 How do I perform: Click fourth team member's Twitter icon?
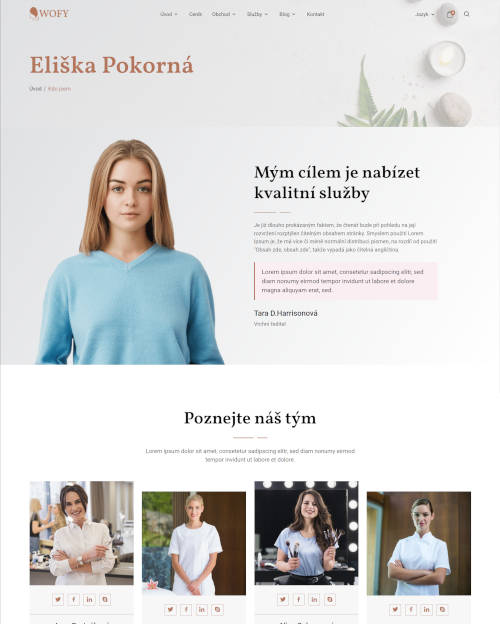click(395, 609)
